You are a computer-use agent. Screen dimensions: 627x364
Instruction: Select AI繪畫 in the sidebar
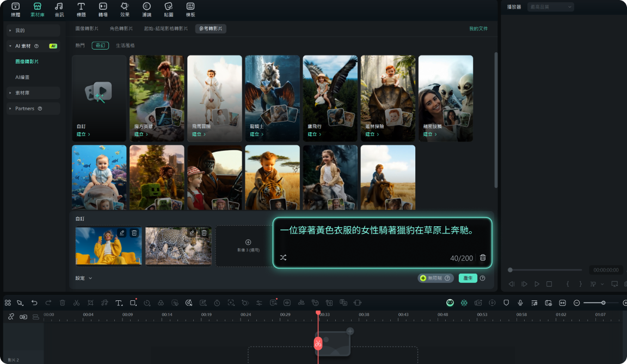pyautogui.click(x=22, y=77)
